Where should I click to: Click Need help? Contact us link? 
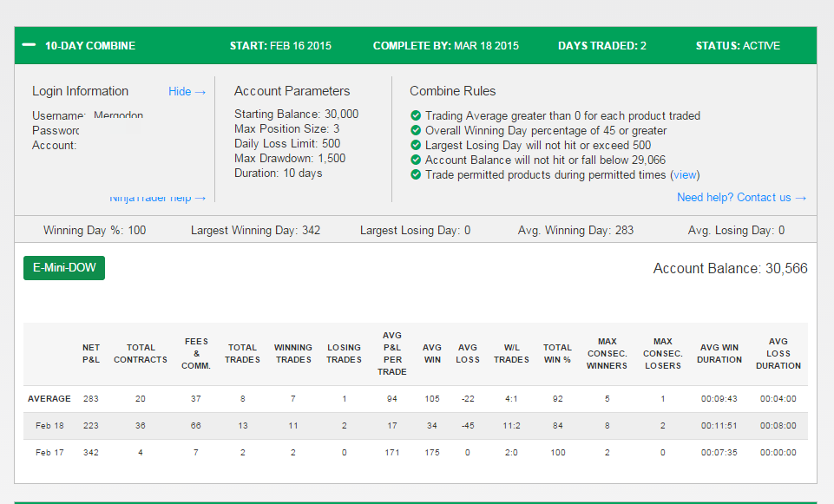741,197
